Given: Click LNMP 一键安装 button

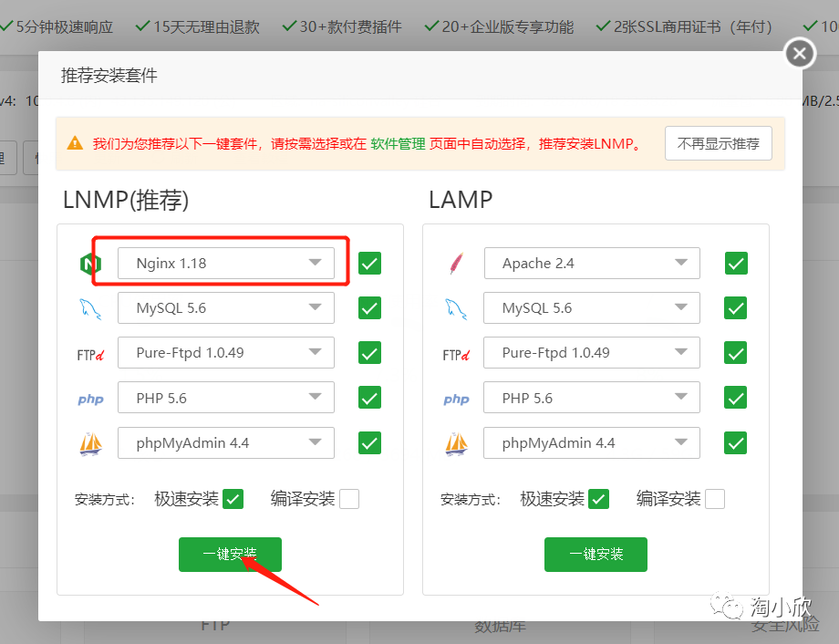Looking at the screenshot, I should tap(230, 555).
